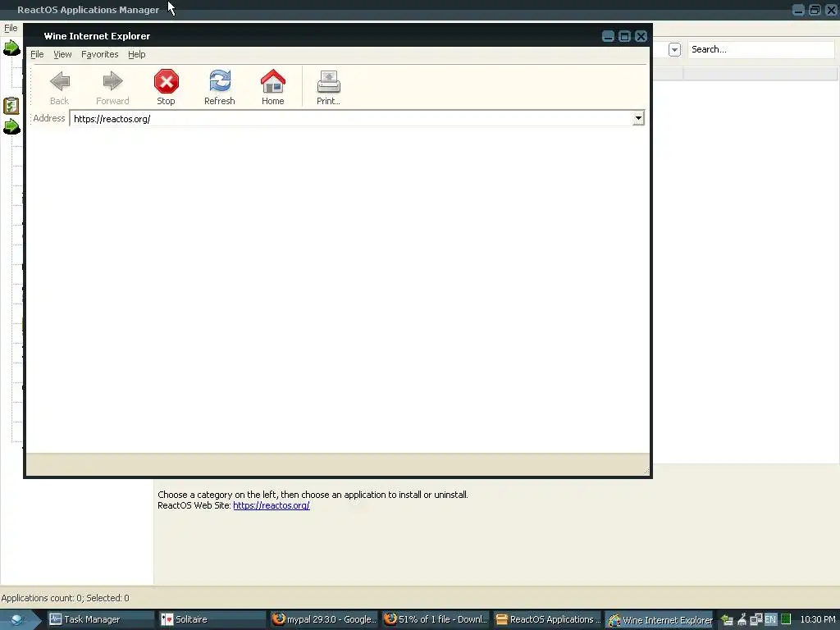Click the safely remove hardware tray icon

[727, 619]
